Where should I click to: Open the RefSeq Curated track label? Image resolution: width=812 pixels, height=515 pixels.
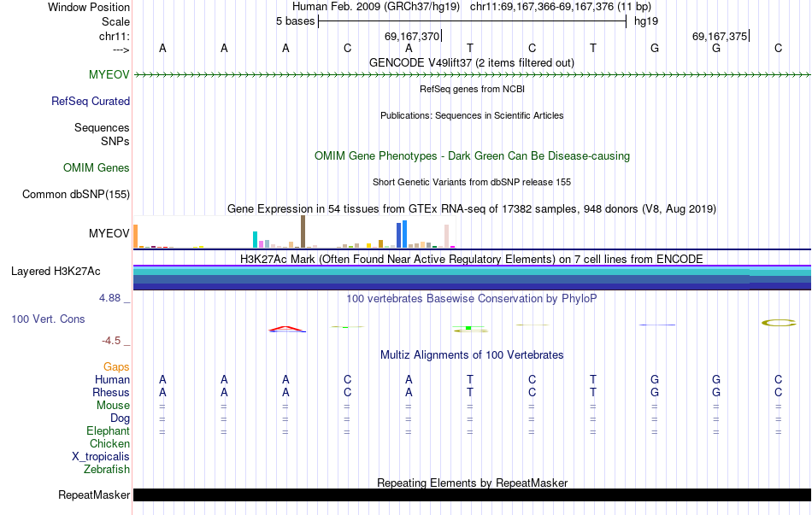tap(91, 101)
